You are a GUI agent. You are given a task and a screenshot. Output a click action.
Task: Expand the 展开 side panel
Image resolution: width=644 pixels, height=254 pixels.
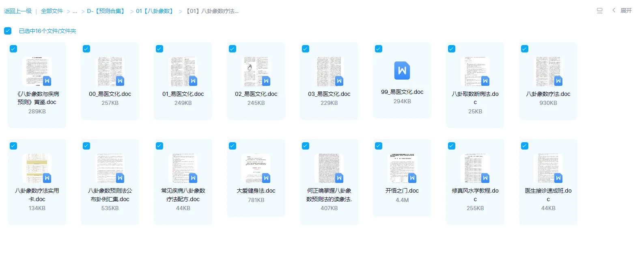[x=622, y=11]
